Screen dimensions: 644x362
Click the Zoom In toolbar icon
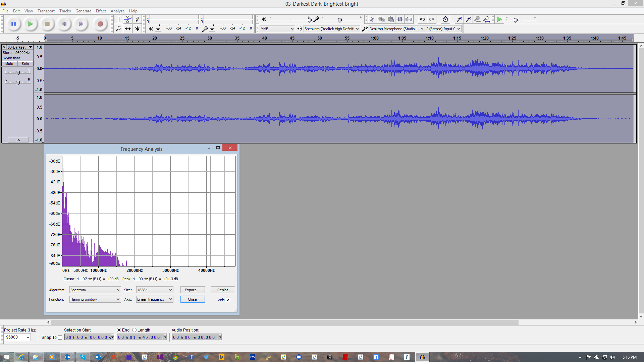click(459, 19)
